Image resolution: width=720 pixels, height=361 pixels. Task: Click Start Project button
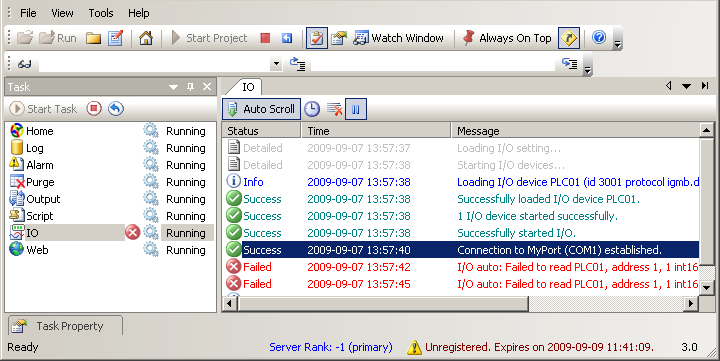pyautogui.click(x=209, y=38)
